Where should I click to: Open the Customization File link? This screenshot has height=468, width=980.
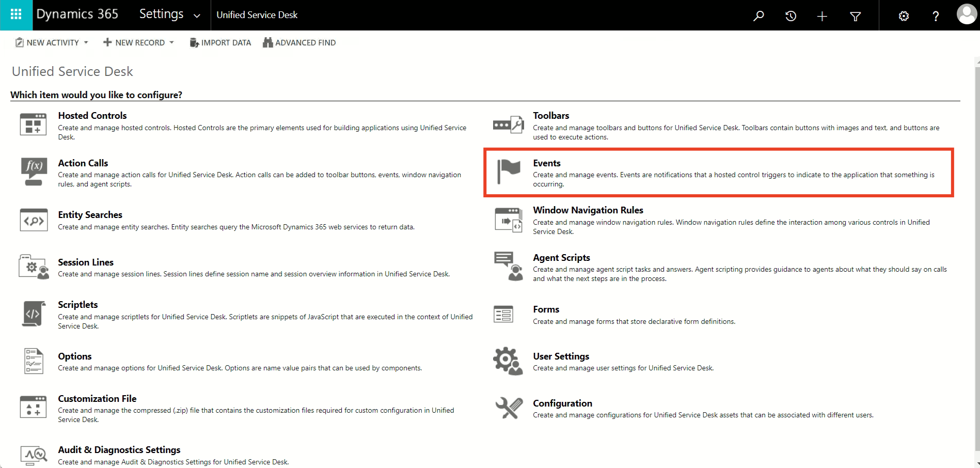point(97,399)
